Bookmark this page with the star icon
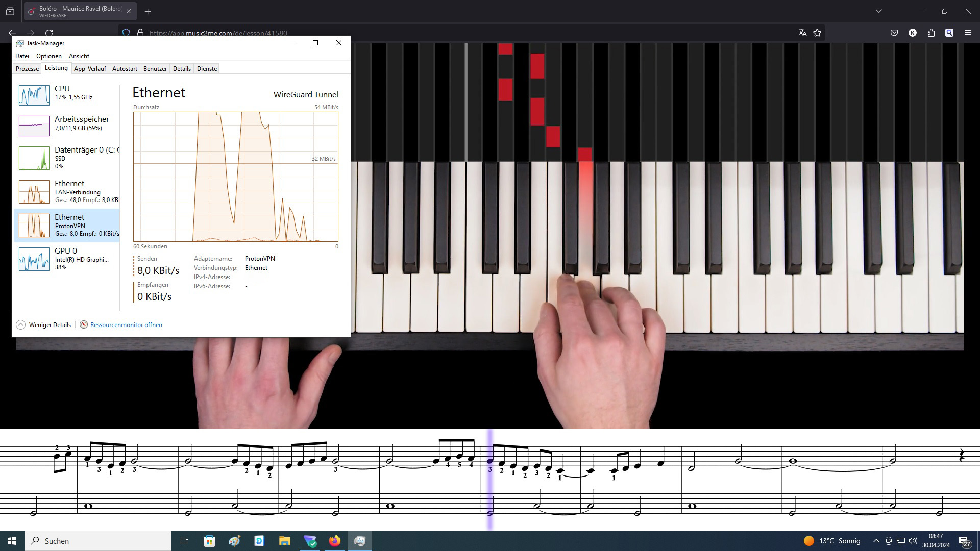This screenshot has width=980, height=551. [817, 33]
